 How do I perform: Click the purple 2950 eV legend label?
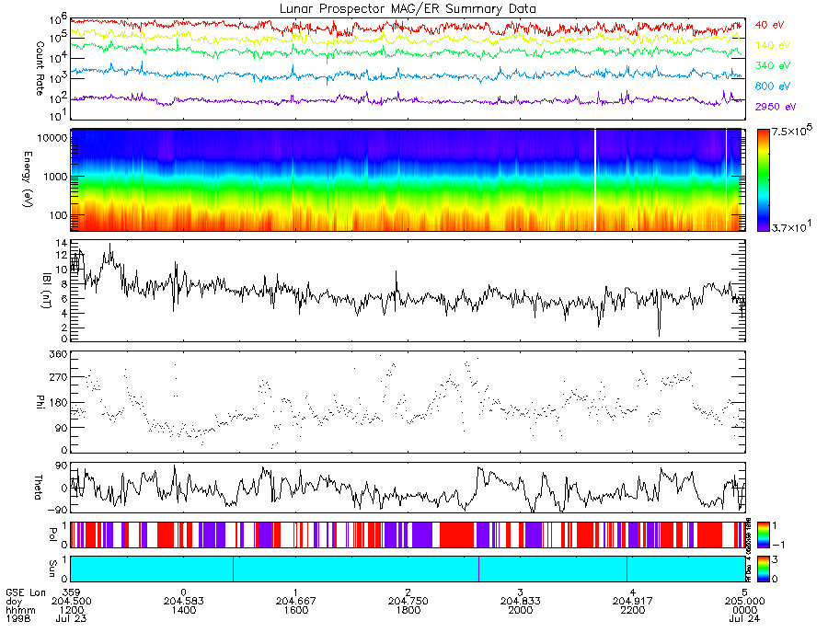point(776,107)
